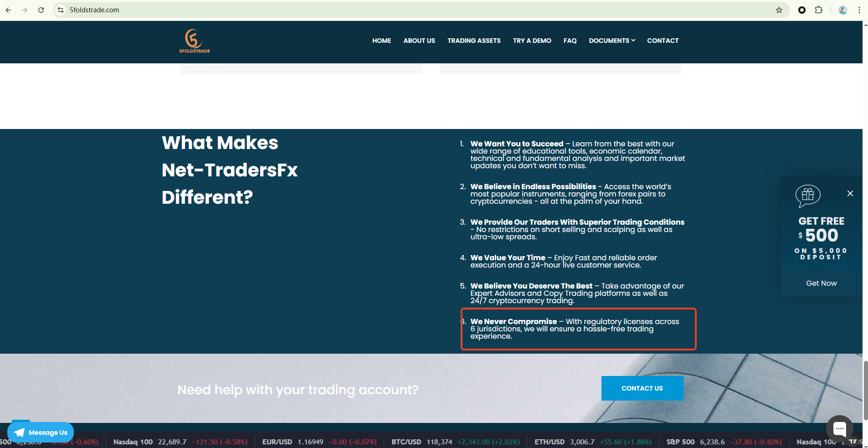Close the free $500 bonus popup
The width and height of the screenshot is (868, 448).
pyautogui.click(x=850, y=193)
